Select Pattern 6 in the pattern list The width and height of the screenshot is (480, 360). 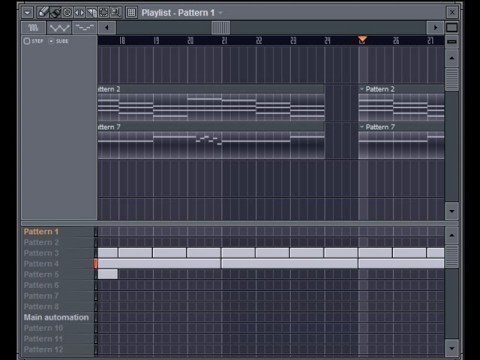41,285
